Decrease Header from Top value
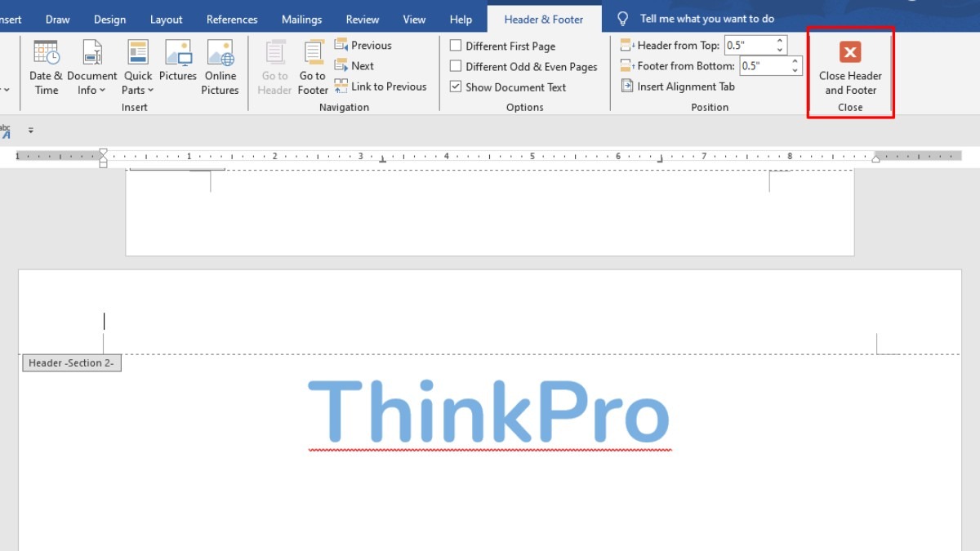The height and width of the screenshot is (551, 980). (x=780, y=51)
